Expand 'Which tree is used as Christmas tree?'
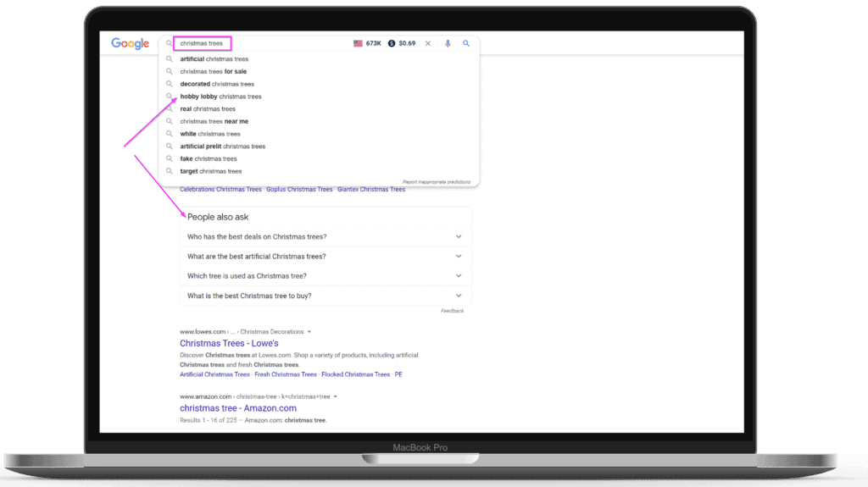The height and width of the screenshot is (487, 868). point(325,275)
